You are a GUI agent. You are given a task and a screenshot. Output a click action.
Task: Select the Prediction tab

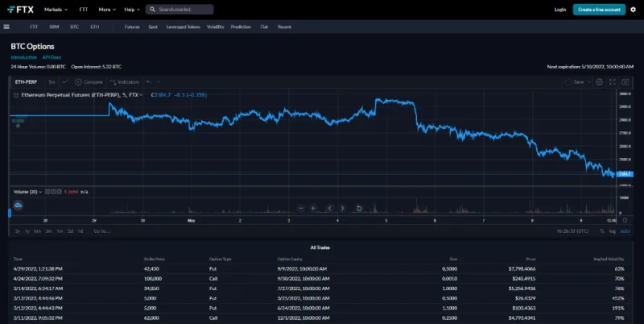coord(241,27)
